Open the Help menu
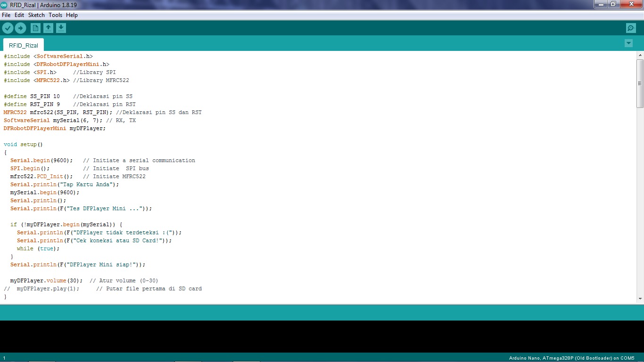This screenshot has width=644, height=362. tap(72, 15)
